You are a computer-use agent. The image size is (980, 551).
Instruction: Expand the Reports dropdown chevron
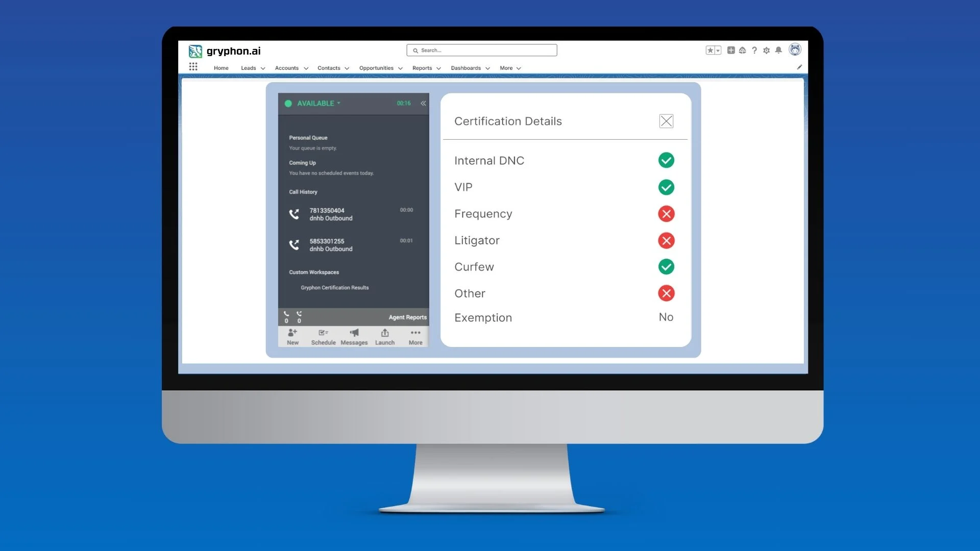click(x=438, y=68)
